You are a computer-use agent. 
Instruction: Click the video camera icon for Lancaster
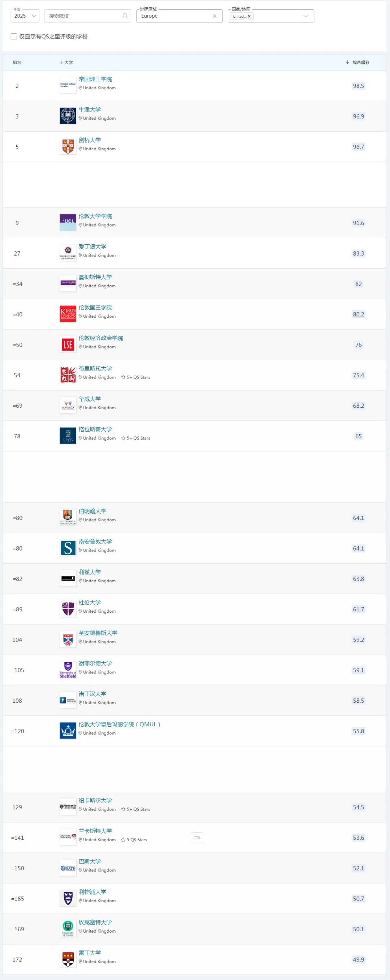point(197,837)
